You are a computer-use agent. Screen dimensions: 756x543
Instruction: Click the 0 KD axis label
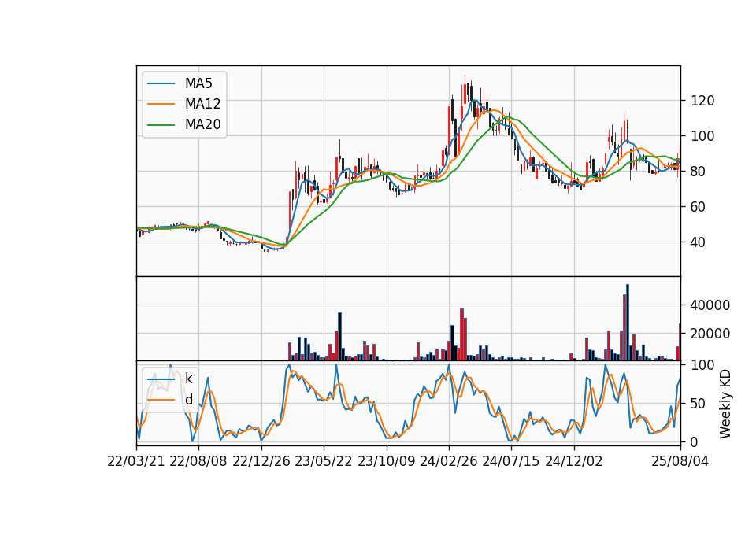pos(695,441)
